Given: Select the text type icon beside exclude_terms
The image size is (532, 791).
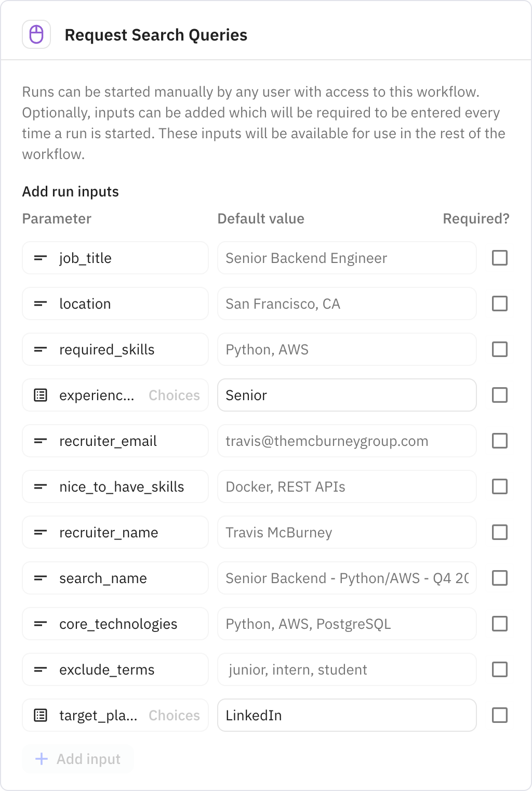Looking at the screenshot, I should coord(41,669).
